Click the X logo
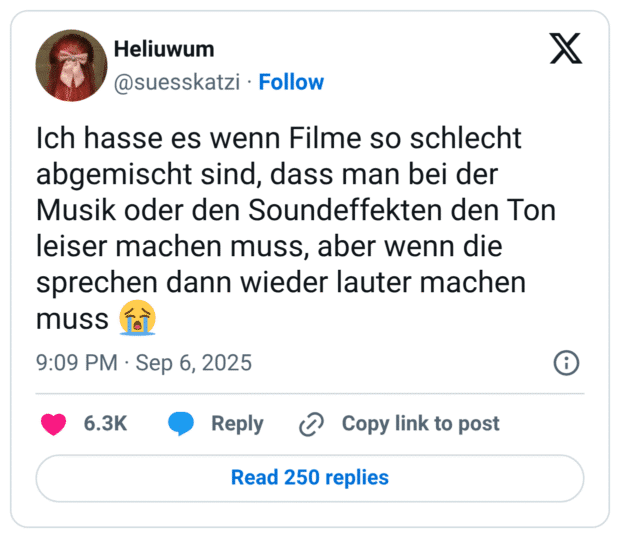The image size is (620, 538). [x=566, y=47]
